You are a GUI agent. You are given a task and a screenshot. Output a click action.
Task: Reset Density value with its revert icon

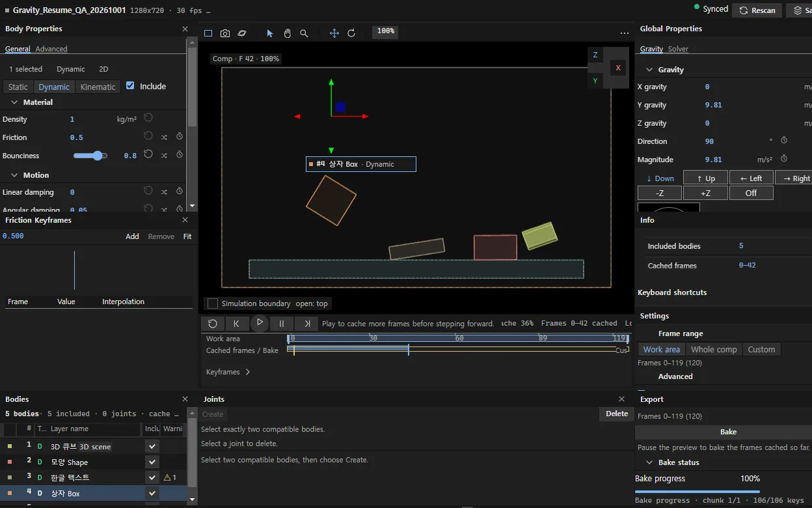point(148,118)
